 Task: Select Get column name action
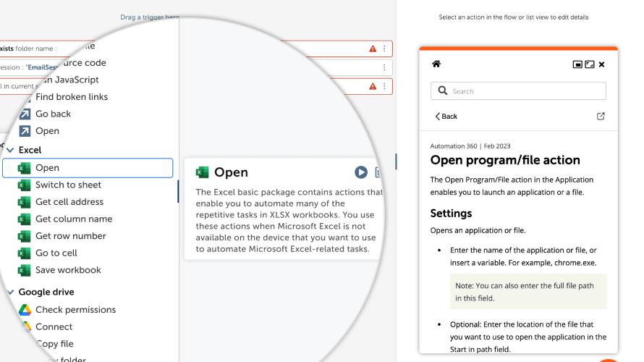[x=74, y=219]
